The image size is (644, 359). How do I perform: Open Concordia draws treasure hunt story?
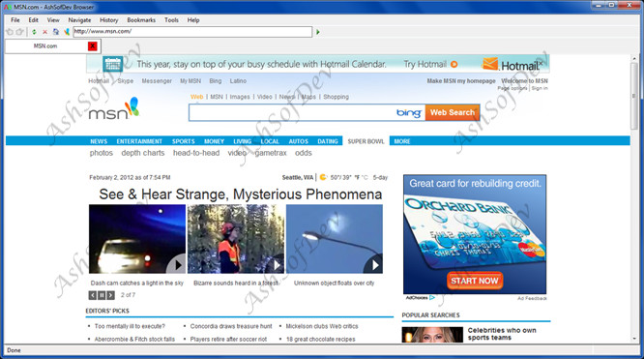coord(231,326)
